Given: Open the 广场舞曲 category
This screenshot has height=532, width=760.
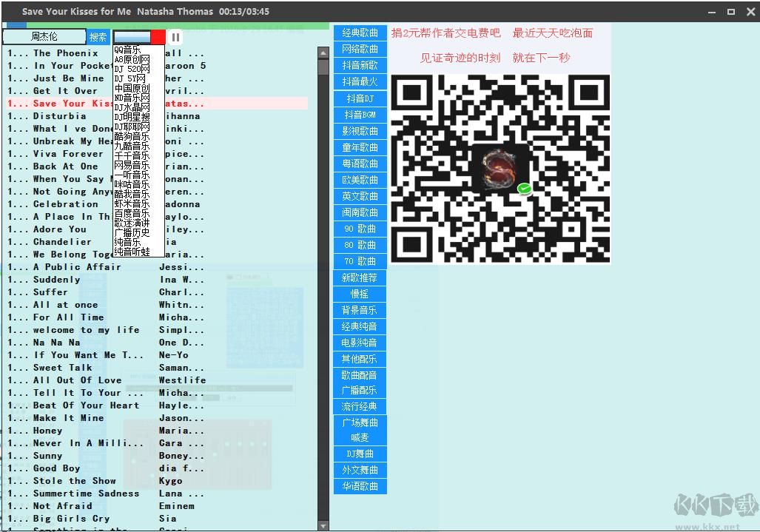Looking at the screenshot, I should tap(360, 422).
